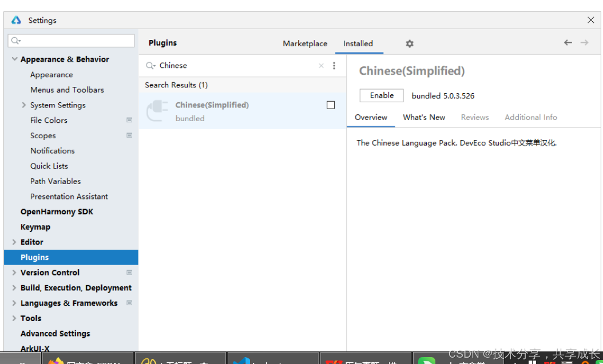
Task: Collapse Appearance & Behavior section
Action: point(15,59)
